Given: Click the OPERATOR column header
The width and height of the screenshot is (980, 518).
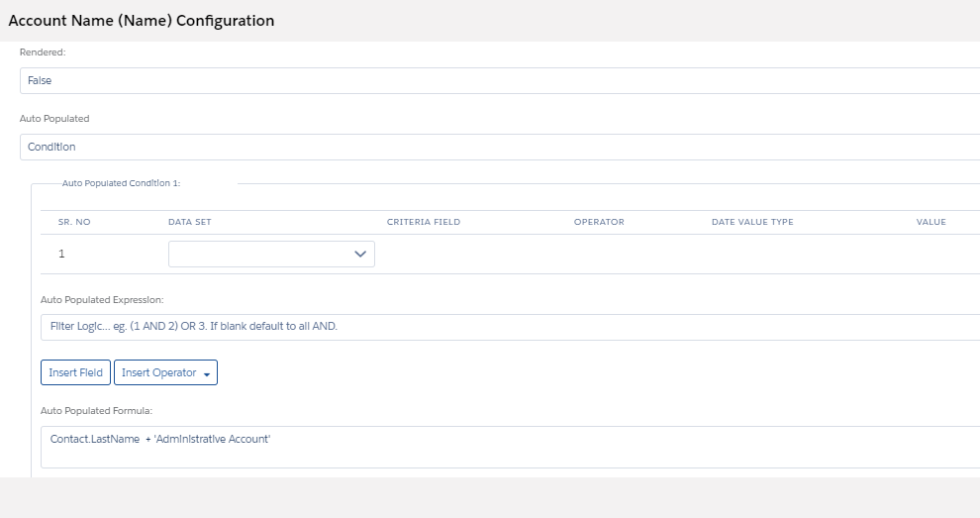Looking at the screenshot, I should (599, 222).
